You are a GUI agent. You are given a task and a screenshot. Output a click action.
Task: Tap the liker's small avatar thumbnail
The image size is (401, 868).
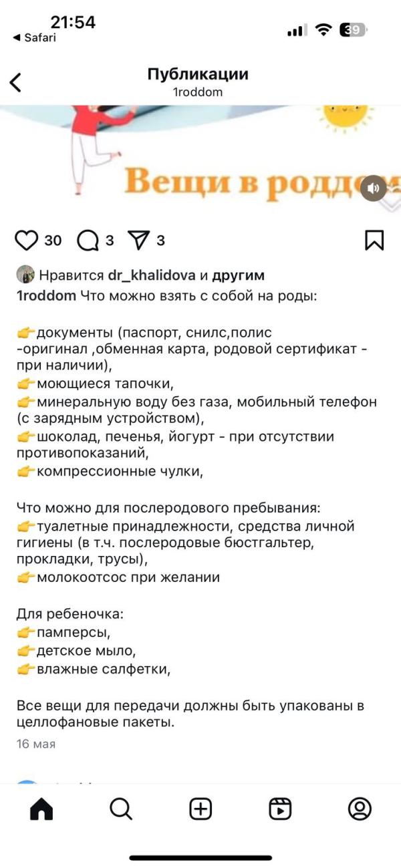click(x=25, y=275)
